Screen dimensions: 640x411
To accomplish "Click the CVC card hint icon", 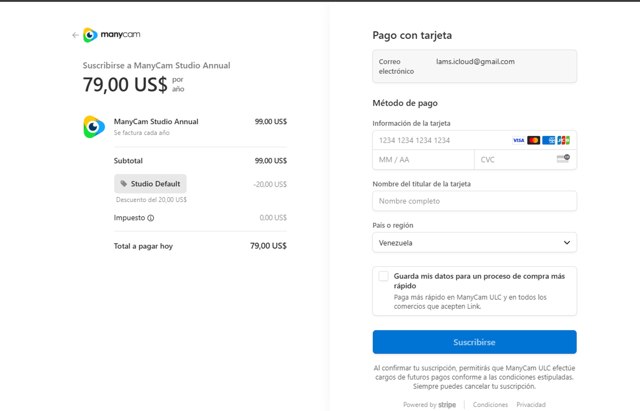I will tap(563, 158).
